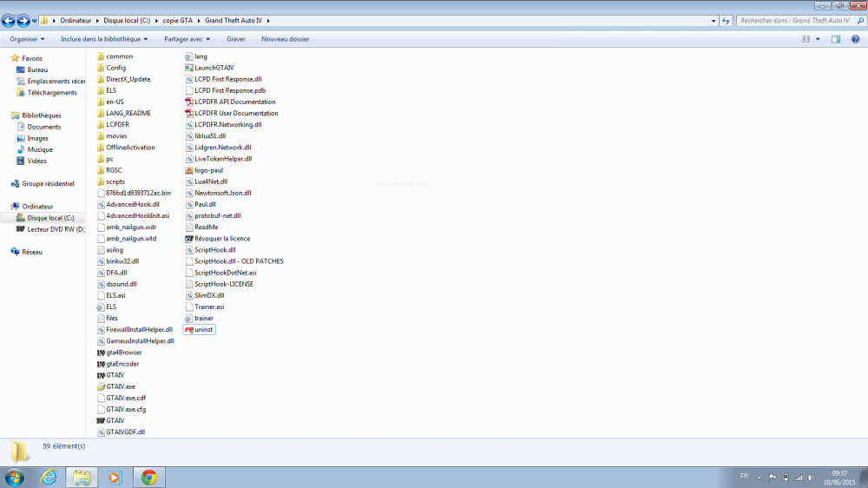
Task: Change view with the view icon
Action: (x=806, y=39)
